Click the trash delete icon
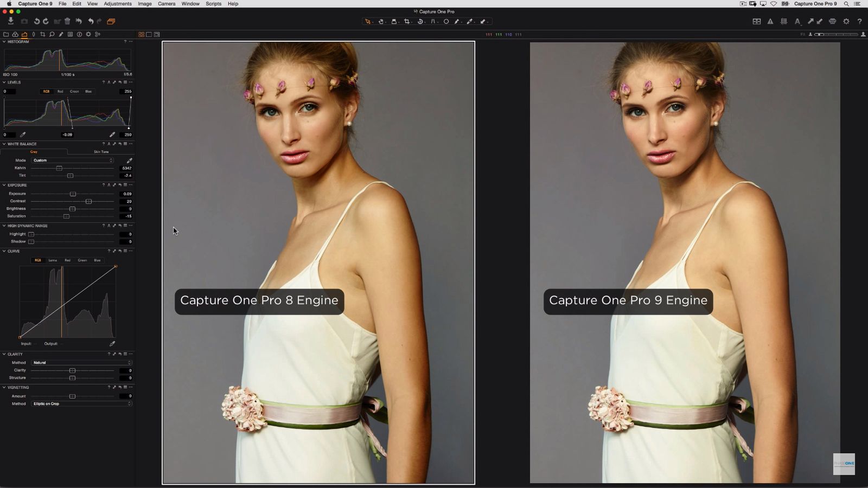The width and height of the screenshot is (868, 488). click(67, 21)
